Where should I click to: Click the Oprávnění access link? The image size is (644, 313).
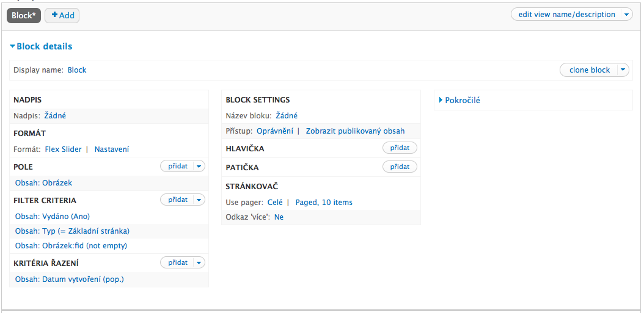pyautogui.click(x=275, y=131)
